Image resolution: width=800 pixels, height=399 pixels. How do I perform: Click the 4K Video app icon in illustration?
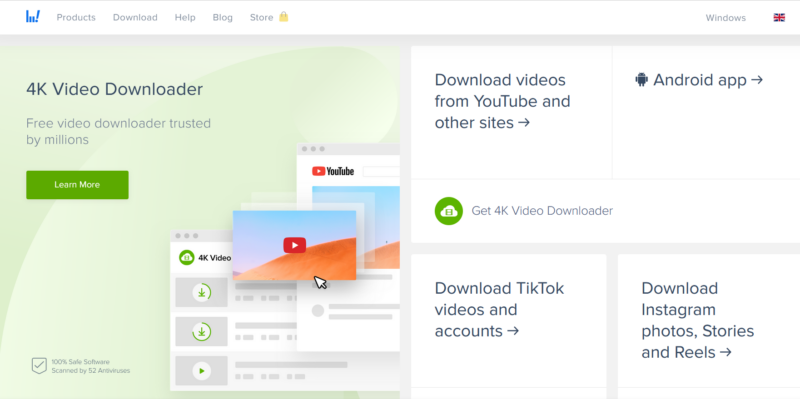click(x=187, y=258)
